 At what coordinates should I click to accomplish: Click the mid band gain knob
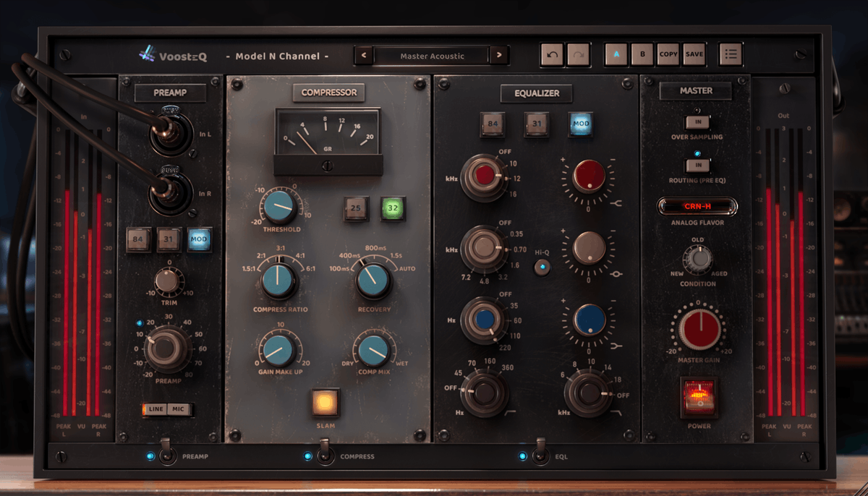click(x=590, y=248)
